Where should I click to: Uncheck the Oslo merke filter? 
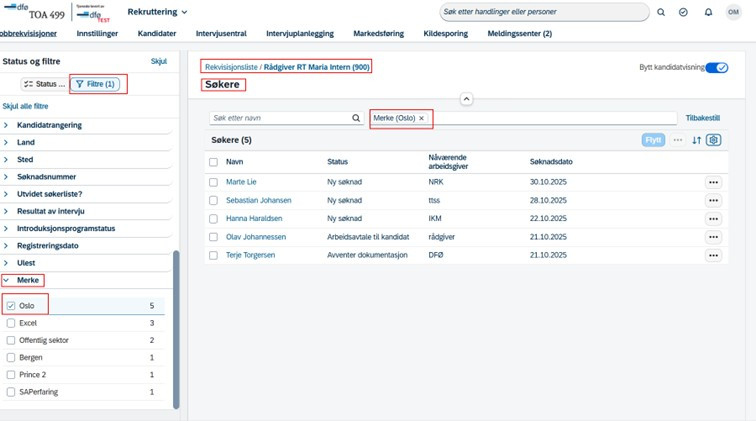click(11, 306)
